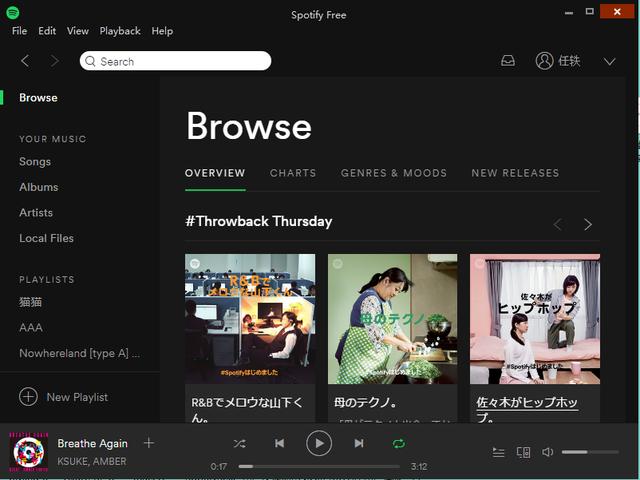Mute the volume speaker icon
640x480 pixels.
pos(547,452)
